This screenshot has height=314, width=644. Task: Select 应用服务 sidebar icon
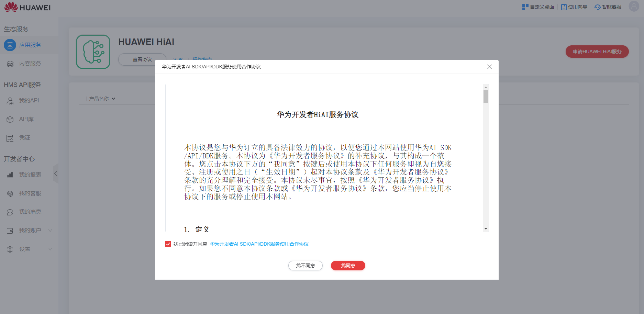click(x=10, y=45)
